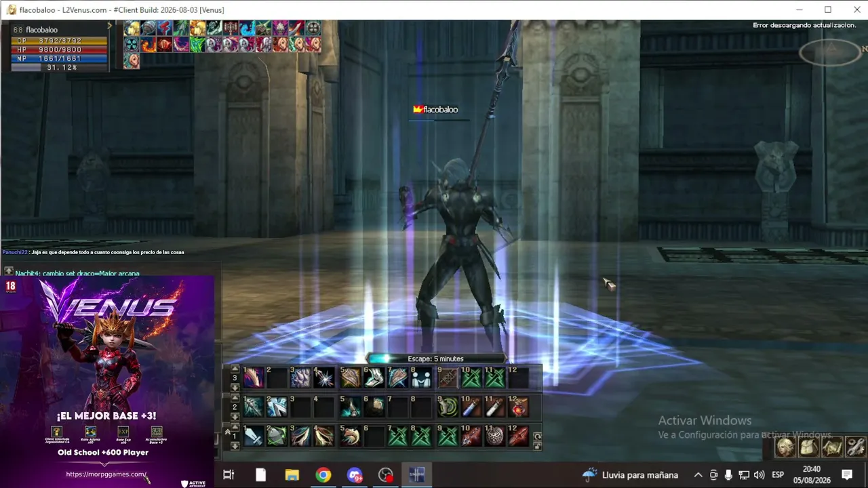The image size is (868, 488).
Task: Use the red weapon in bar 1 slot 10
Action: [471, 436]
